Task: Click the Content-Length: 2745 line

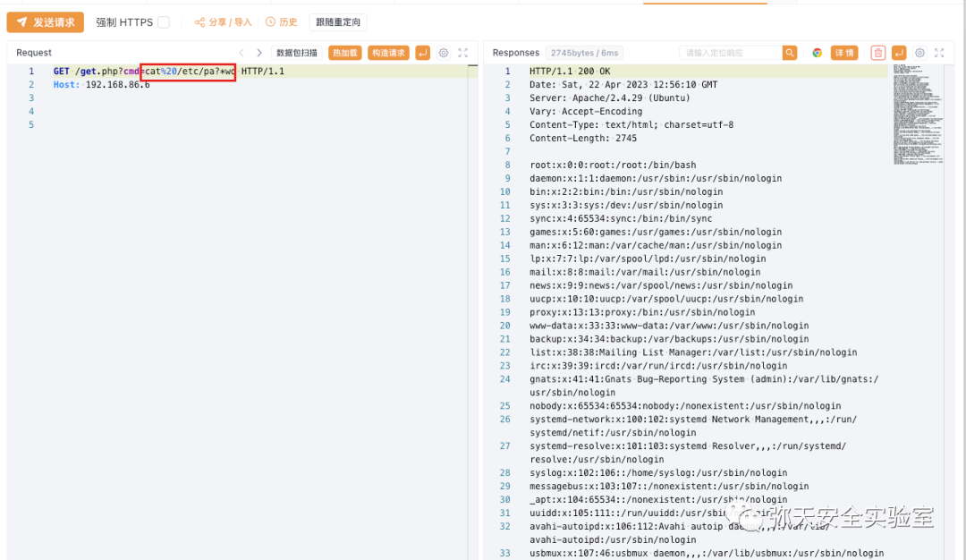Action: coord(583,138)
